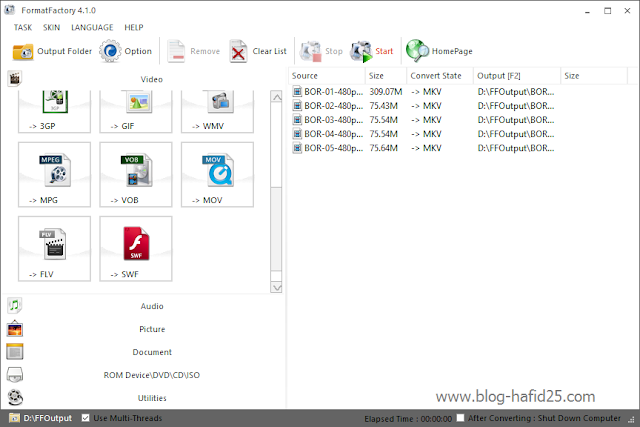Select the MPG conversion tile
The image size is (640, 427).
tap(54, 175)
